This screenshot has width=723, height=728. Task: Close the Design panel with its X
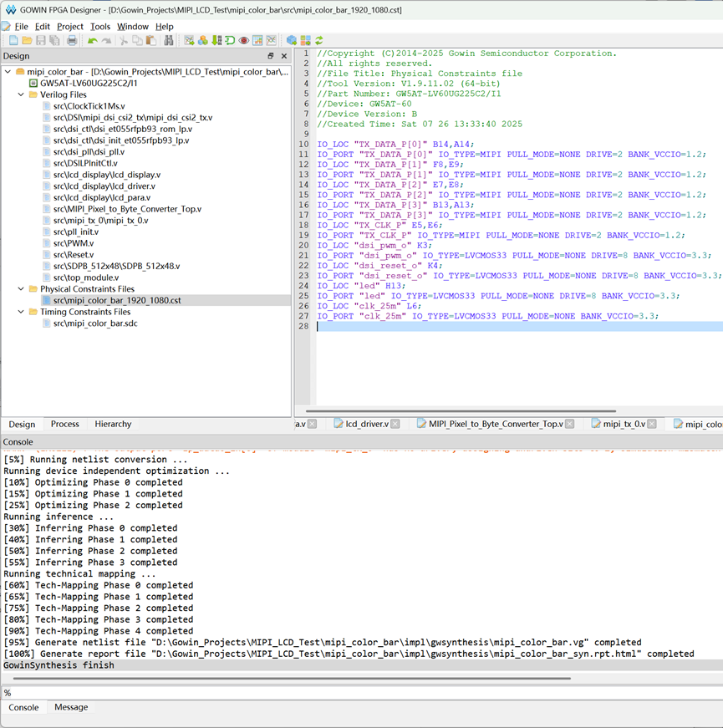coord(284,56)
